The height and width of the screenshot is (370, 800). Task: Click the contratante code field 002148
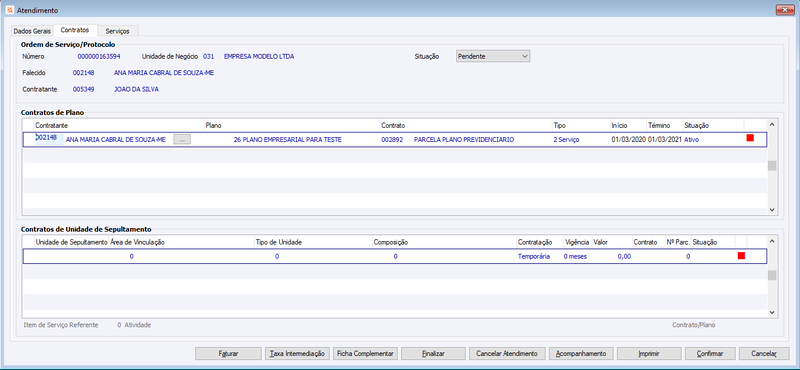point(49,139)
